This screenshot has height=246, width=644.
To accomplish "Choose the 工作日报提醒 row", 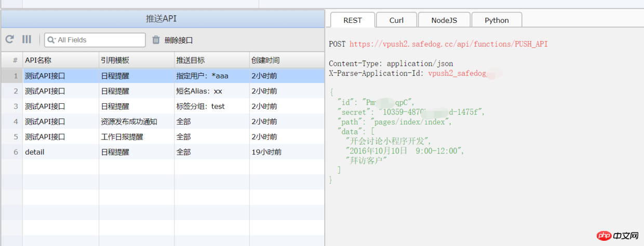I will (163, 137).
